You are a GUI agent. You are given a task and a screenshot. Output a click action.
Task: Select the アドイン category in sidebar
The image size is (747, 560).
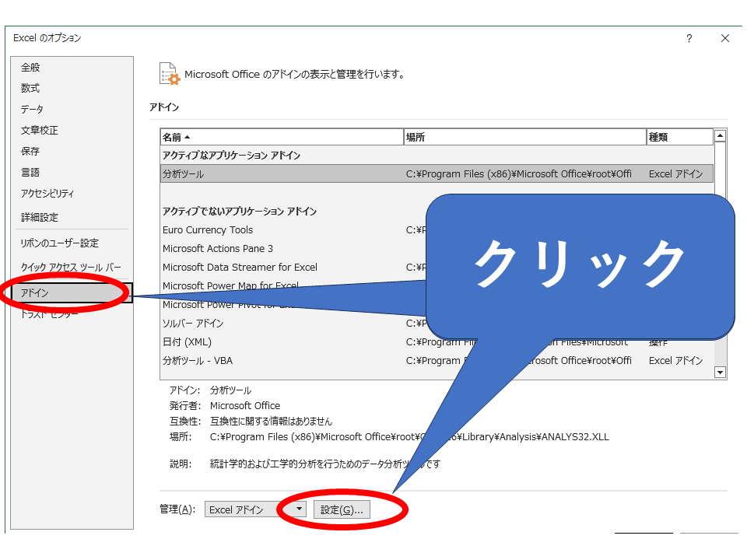pos(35,293)
